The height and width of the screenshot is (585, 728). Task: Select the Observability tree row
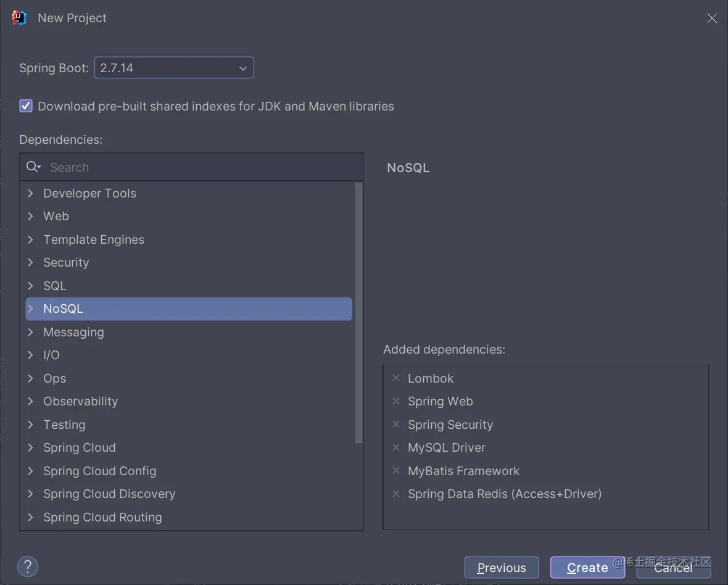(189, 401)
